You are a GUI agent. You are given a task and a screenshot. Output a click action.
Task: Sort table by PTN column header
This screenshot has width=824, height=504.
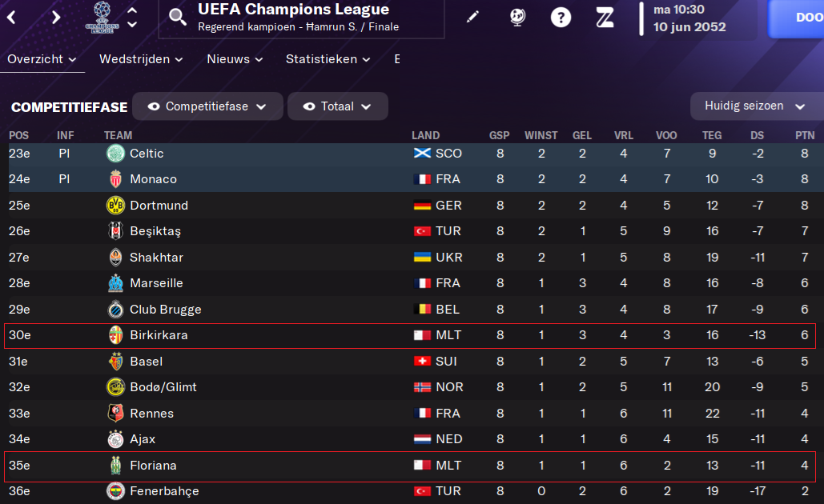point(805,135)
